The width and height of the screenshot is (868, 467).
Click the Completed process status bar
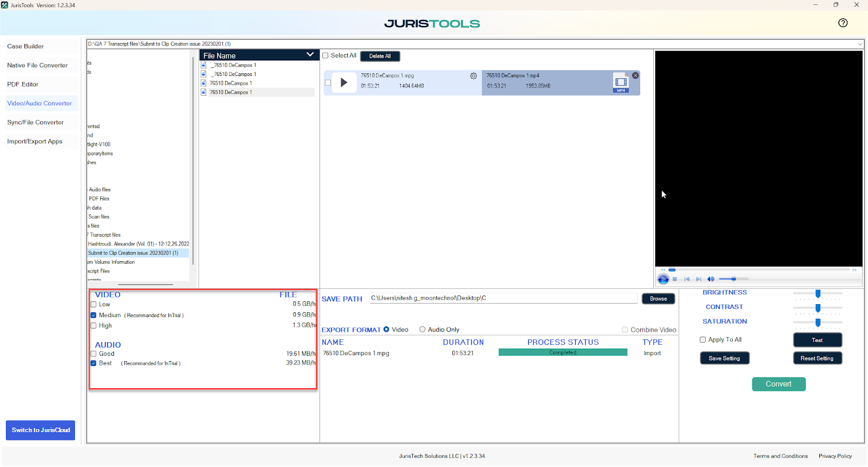click(563, 352)
